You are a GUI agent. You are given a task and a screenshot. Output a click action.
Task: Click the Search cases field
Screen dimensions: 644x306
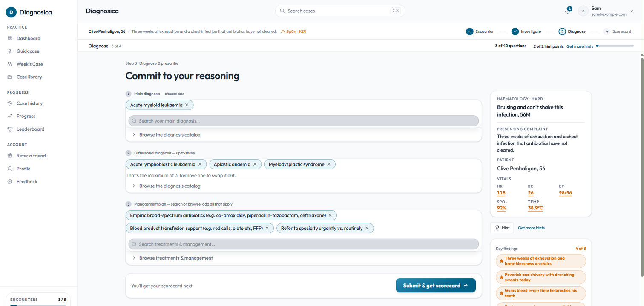pos(340,11)
